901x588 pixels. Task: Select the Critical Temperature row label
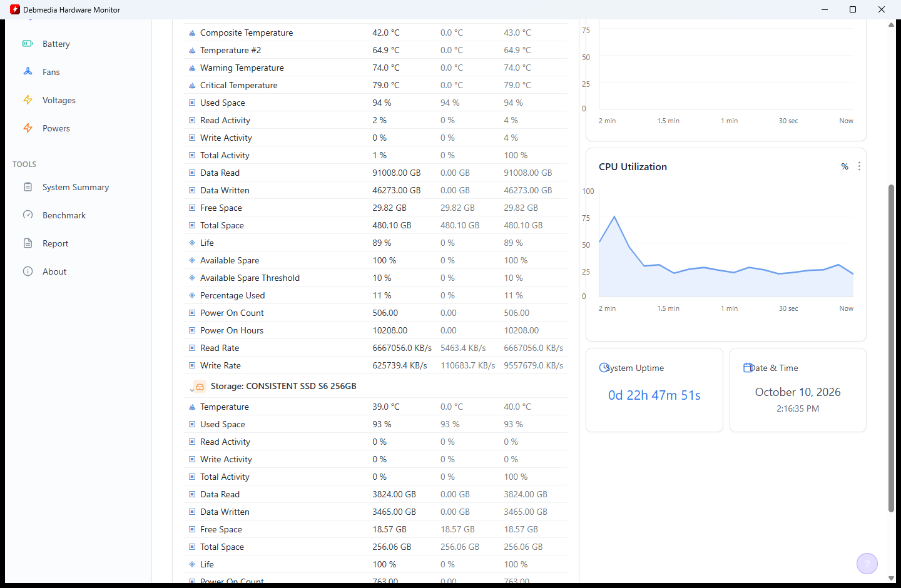click(x=238, y=85)
